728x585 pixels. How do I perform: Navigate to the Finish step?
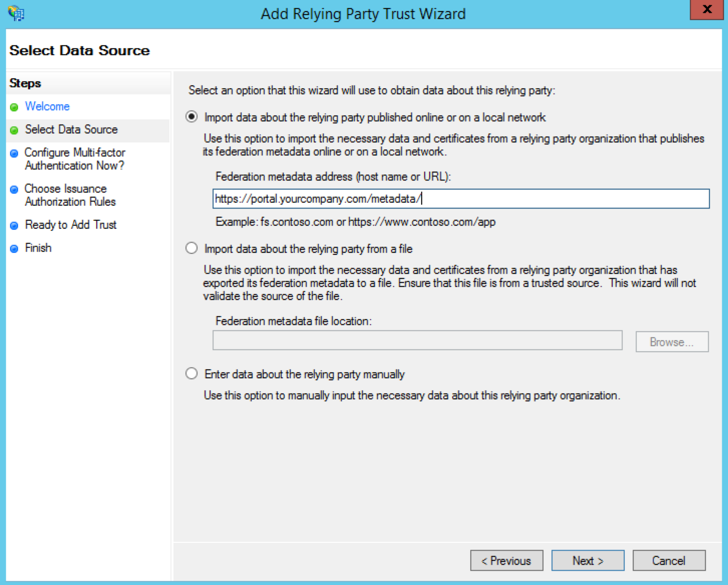click(x=38, y=248)
